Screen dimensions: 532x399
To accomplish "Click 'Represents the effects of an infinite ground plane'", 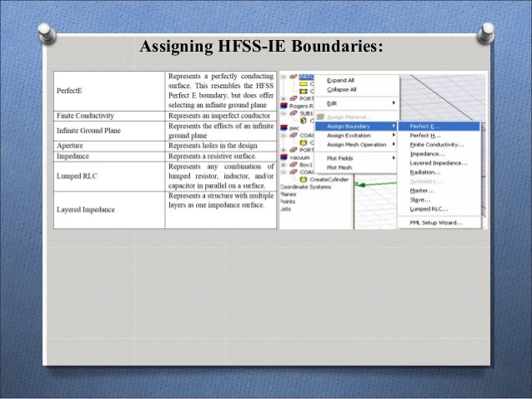I will (x=221, y=131).
